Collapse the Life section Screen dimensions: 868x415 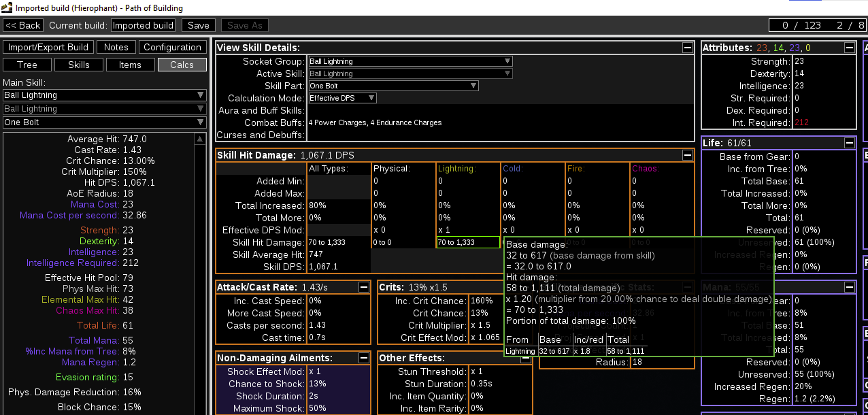pyautogui.click(x=850, y=143)
